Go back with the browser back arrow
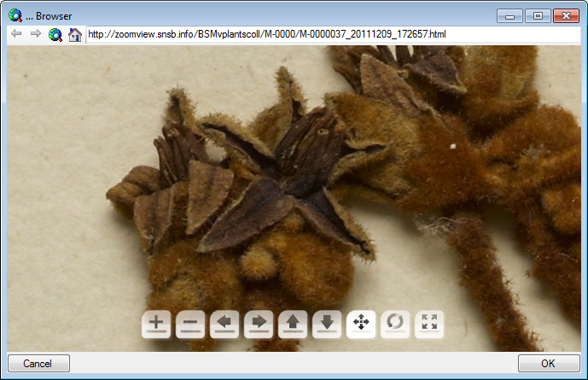588x380 pixels. tap(16, 34)
